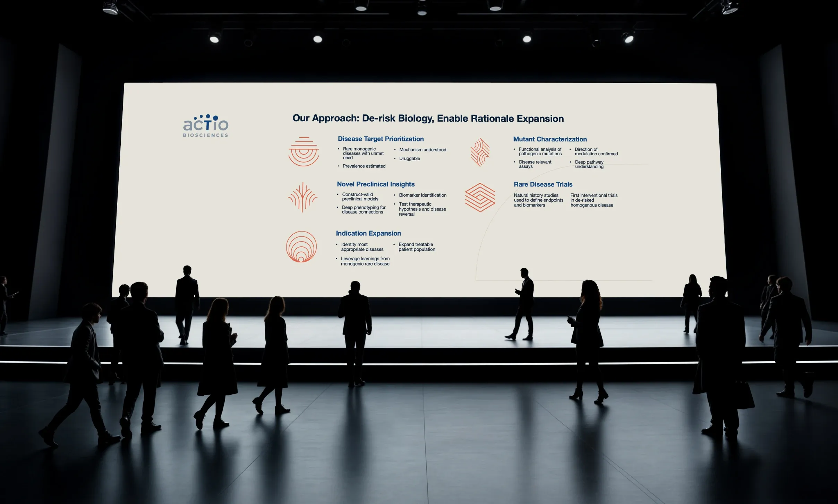Screen dimensions: 838x504
Task: Click Natural history studies paragraph
Action: (x=538, y=200)
